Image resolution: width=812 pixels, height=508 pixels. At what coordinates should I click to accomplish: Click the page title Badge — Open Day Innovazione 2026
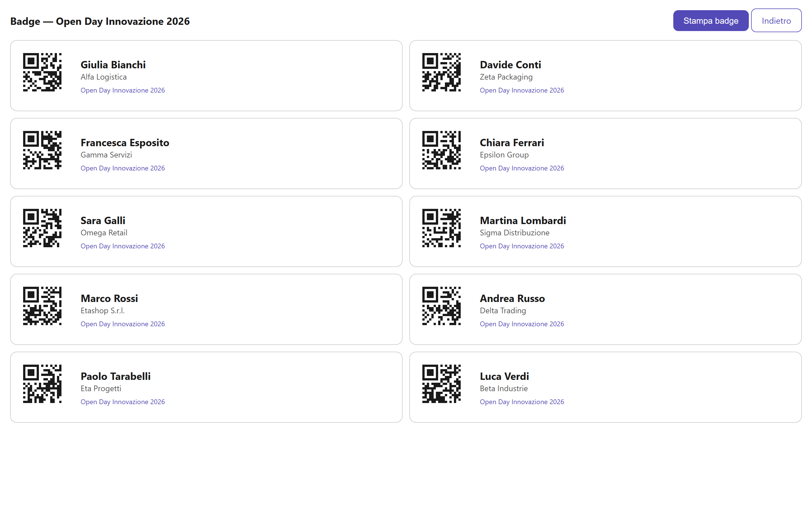[100, 21]
